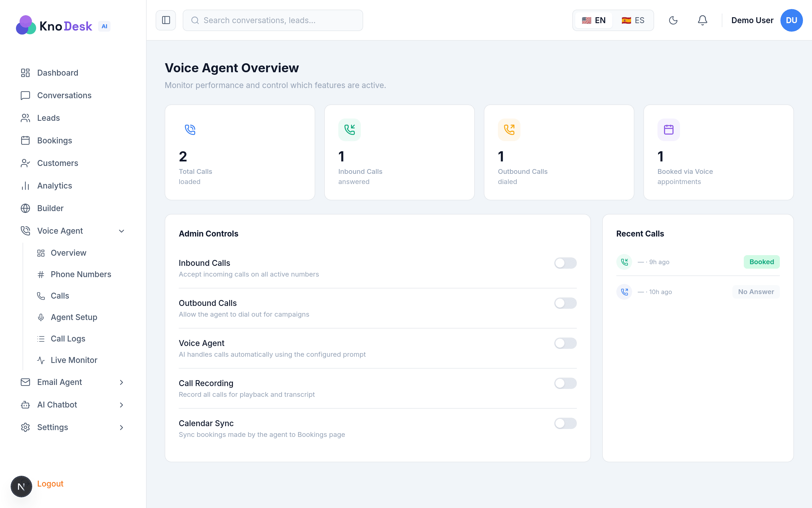Switch to dark mode moon icon
The image size is (812, 508).
(673, 20)
